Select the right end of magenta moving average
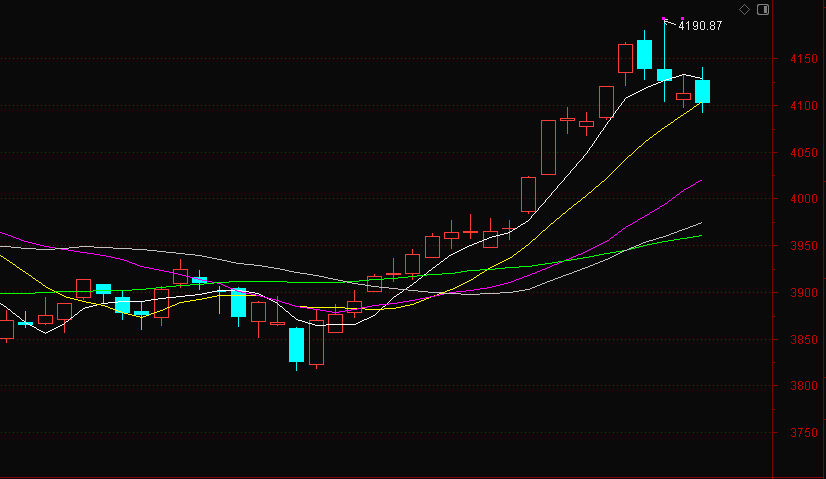Image resolution: width=826 pixels, height=479 pixels. (700, 181)
